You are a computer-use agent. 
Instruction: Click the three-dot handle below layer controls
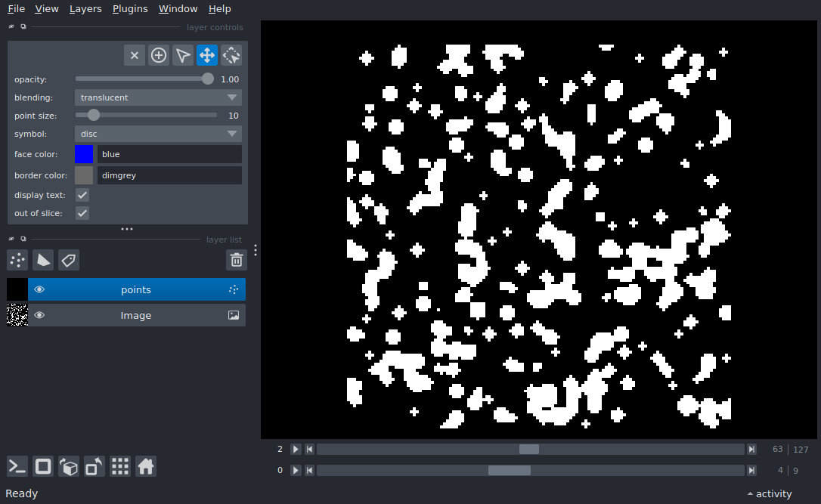(127, 229)
